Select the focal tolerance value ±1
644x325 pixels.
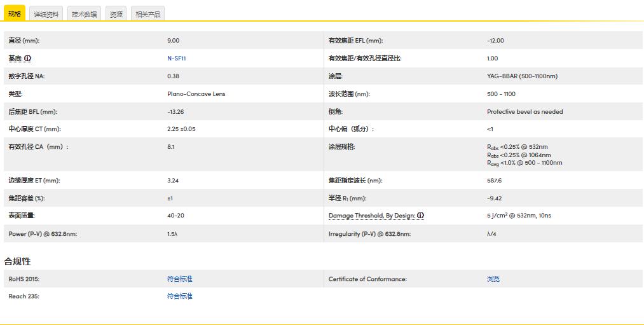tap(170, 198)
